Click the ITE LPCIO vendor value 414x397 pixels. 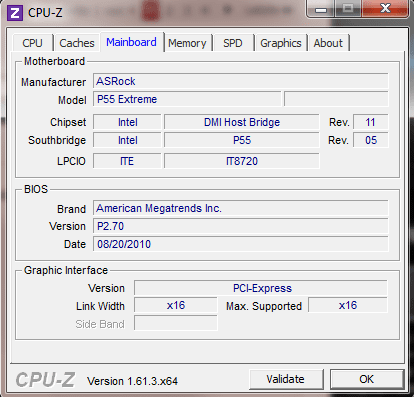(127, 161)
